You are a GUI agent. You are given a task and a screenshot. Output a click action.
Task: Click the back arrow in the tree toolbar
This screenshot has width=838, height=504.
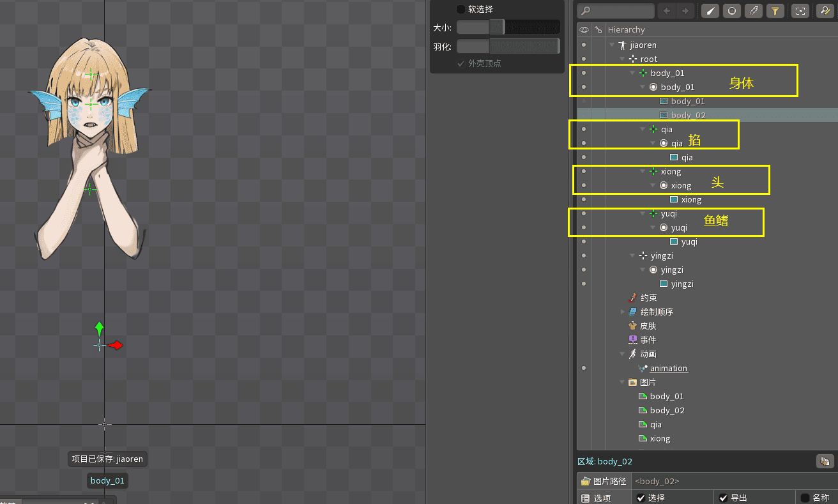pyautogui.click(x=666, y=11)
